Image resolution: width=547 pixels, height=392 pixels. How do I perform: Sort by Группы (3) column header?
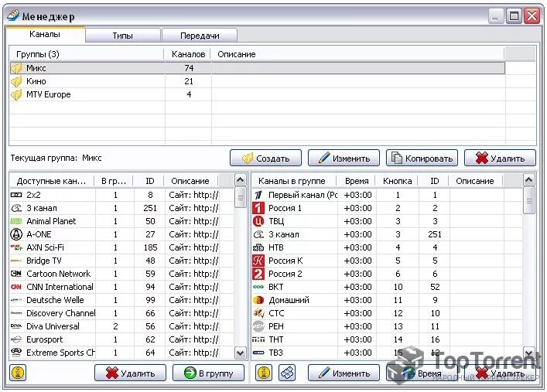point(87,54)
